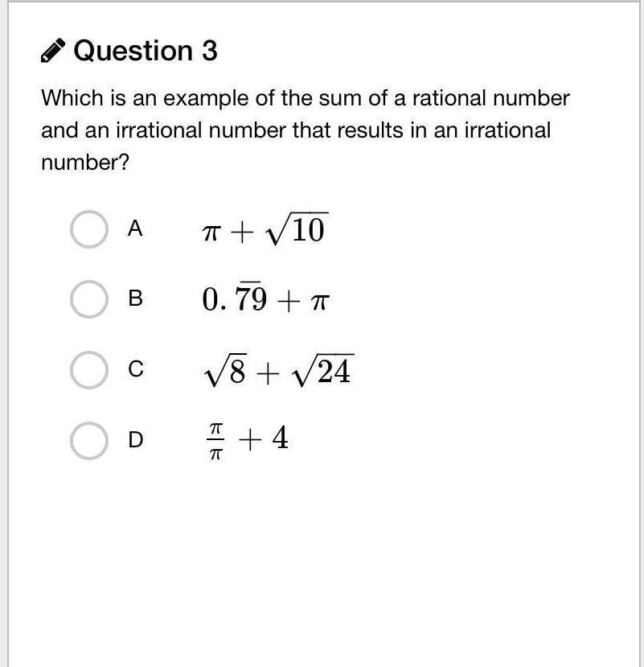This screenshot has width=644, height=667.
Task: Select radio button for option A
Action: pos(89,229)
